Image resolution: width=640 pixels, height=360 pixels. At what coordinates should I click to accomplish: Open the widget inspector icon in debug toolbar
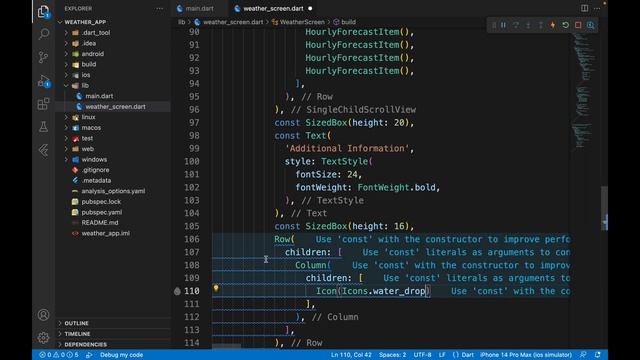pos(591,25)
